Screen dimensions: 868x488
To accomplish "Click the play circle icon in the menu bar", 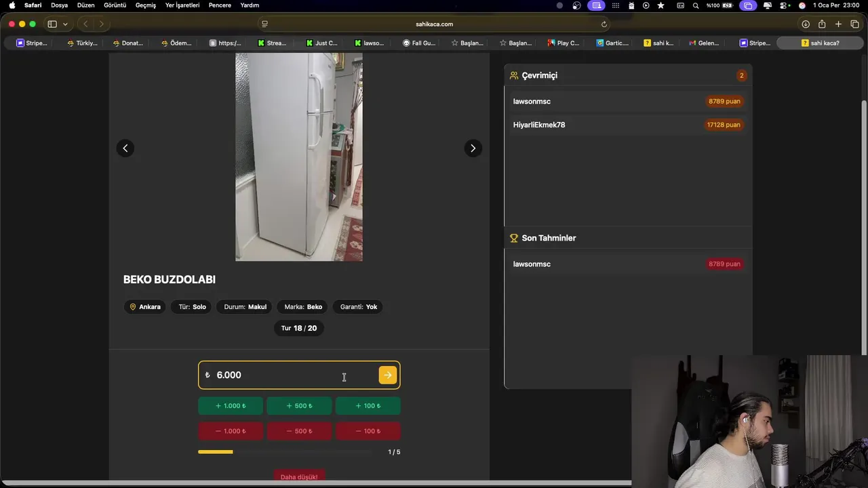I will (646, 5).
